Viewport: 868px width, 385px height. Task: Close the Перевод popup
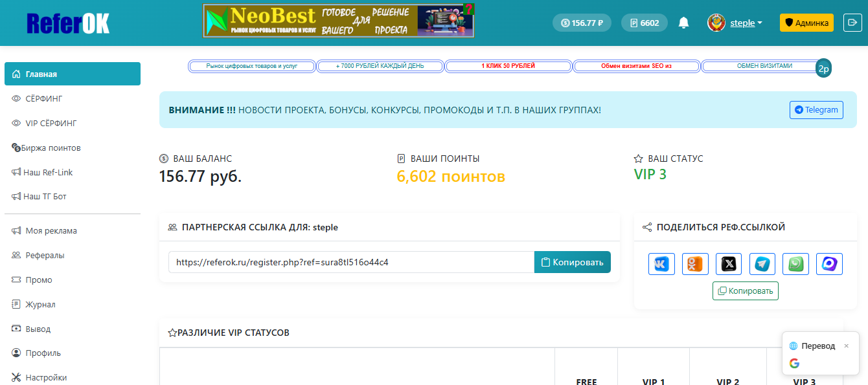pos(846,346)
